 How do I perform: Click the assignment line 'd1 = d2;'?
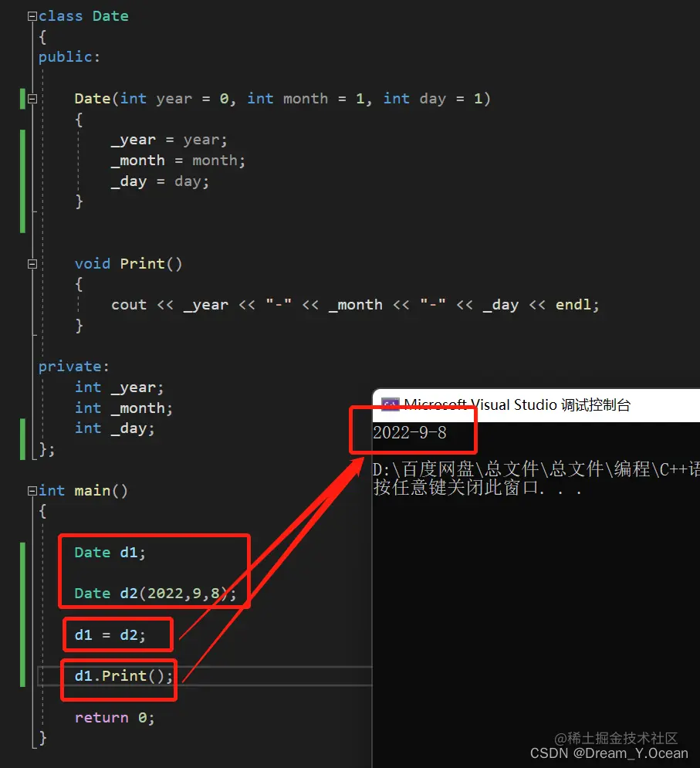click(x=110, y=635)
